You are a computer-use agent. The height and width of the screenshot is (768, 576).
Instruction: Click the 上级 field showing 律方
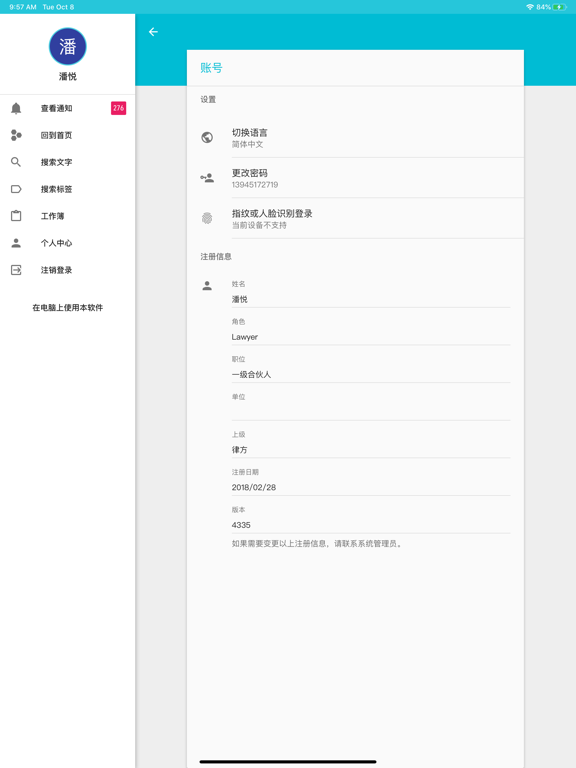[x=371, y=450]
